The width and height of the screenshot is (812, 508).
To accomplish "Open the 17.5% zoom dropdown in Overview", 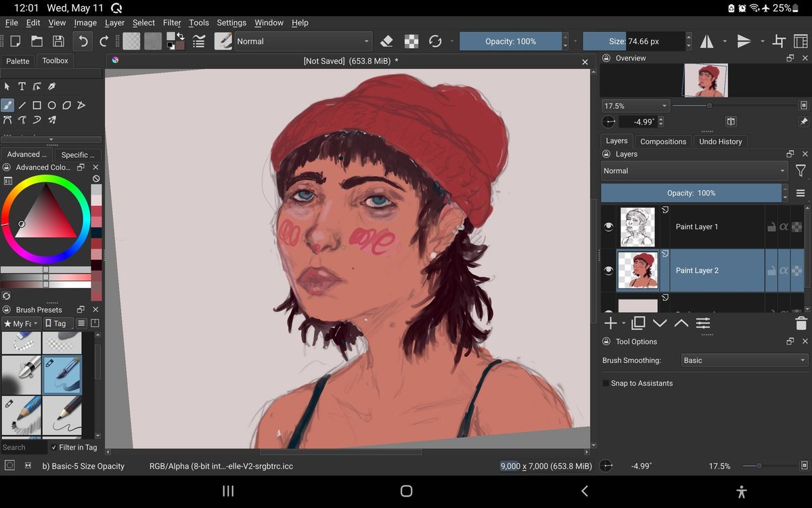I will (635, 106).
